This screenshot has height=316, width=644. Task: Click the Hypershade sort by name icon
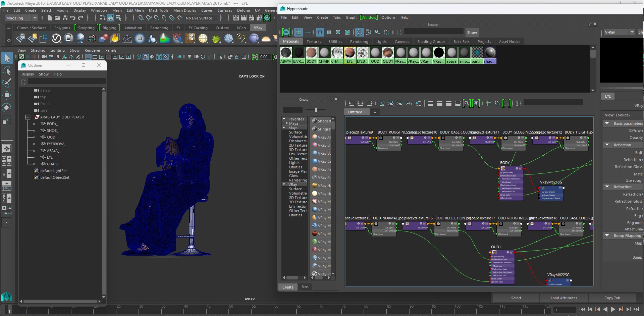(x=360, y=32)
